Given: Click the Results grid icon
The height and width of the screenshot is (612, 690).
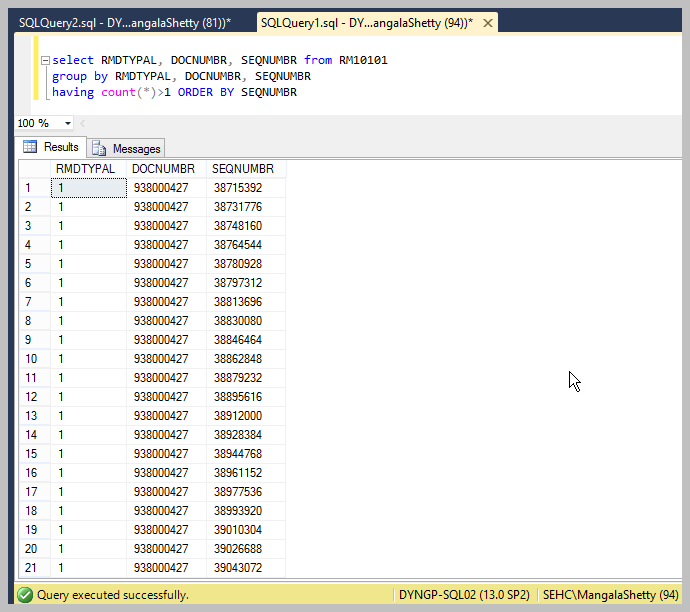Looking at the screenshot, I should 30,147.
